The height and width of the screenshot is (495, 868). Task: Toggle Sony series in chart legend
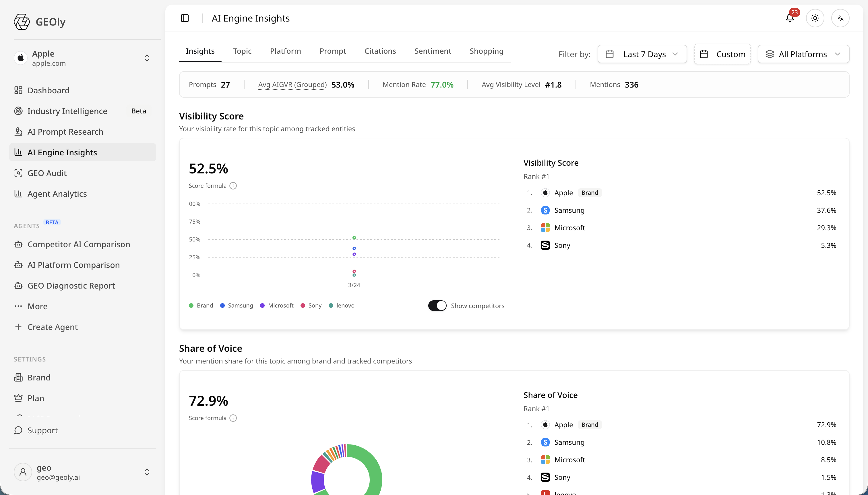coord(311,305)
